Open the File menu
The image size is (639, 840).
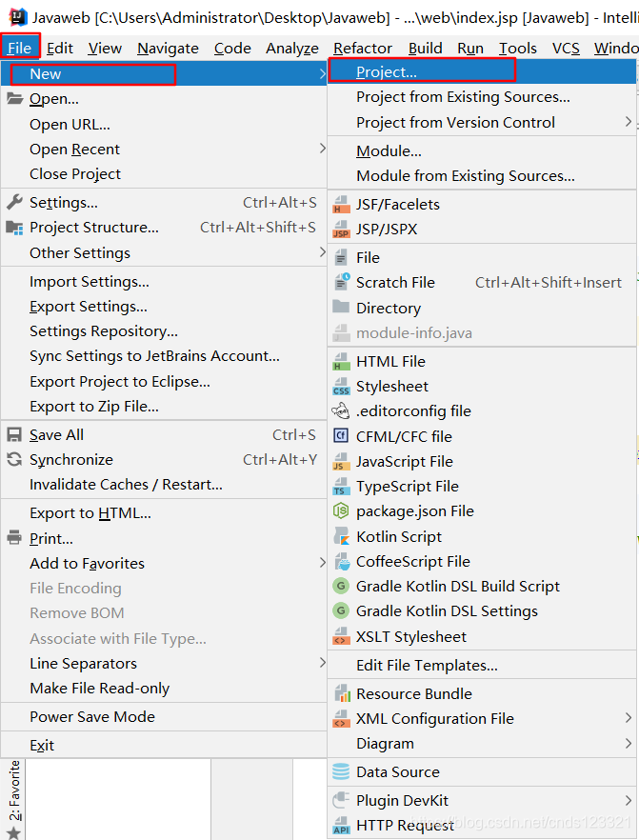(20, 48)
